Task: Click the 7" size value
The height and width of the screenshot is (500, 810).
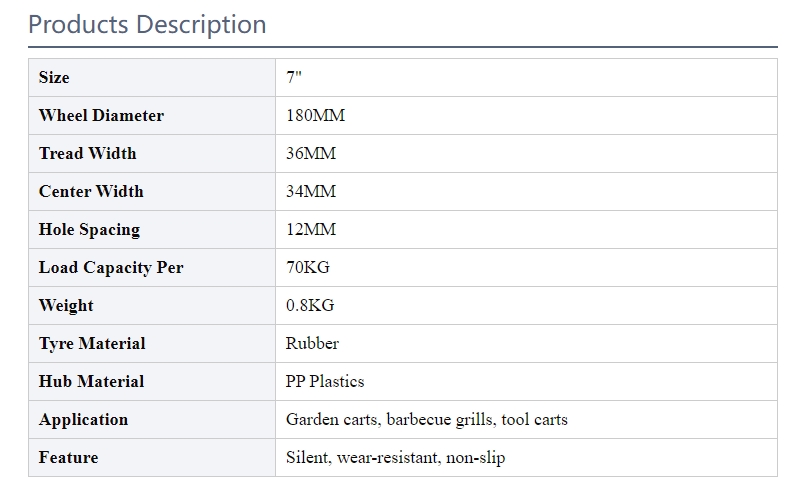Action: coord(294,77)
